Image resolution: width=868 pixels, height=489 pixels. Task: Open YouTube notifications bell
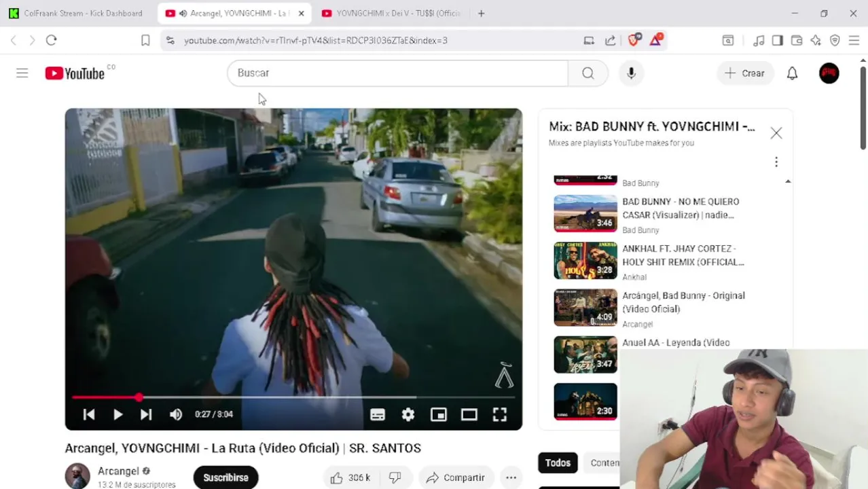[x=792, y=73]
